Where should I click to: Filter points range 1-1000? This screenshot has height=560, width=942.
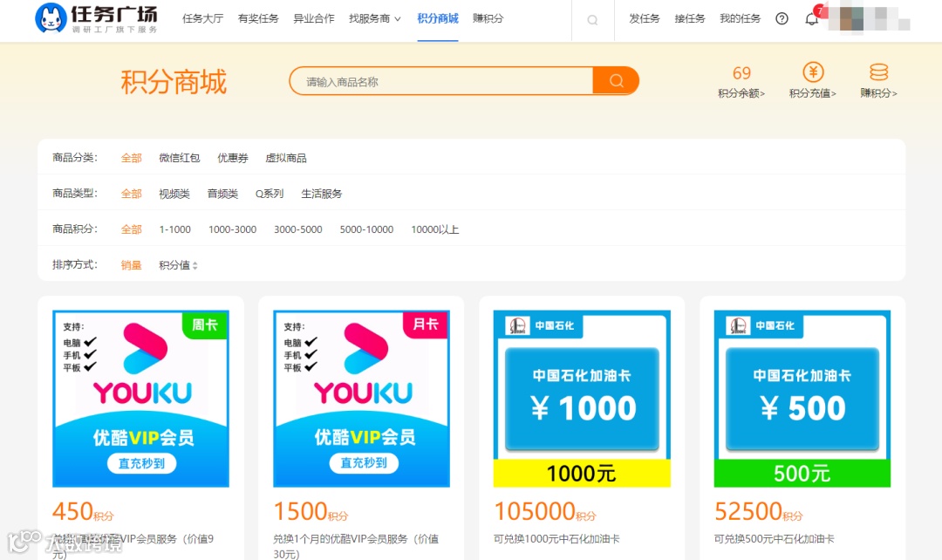click(174, 229)
